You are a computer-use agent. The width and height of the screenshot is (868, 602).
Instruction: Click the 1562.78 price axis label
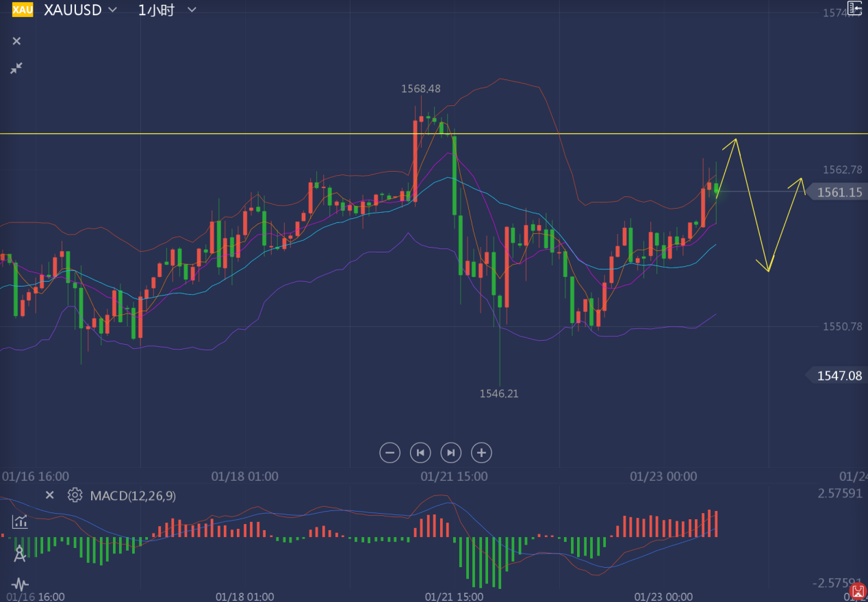843,170
